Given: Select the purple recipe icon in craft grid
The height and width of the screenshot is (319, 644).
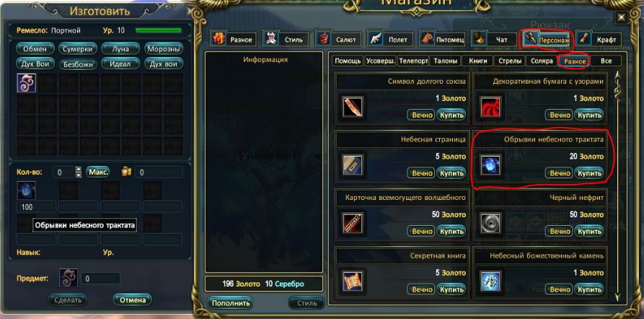Looking at the screenshot, I should 26,82.
